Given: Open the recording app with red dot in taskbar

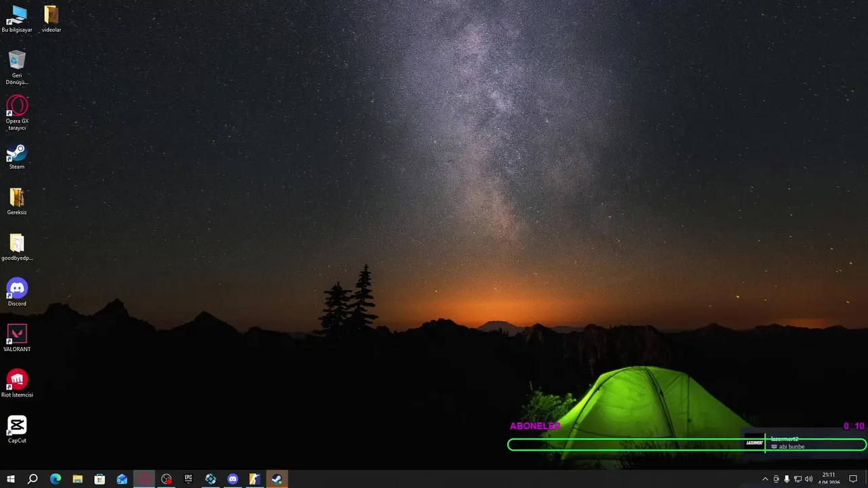Looking at the screenshot, I should [166, 479].
